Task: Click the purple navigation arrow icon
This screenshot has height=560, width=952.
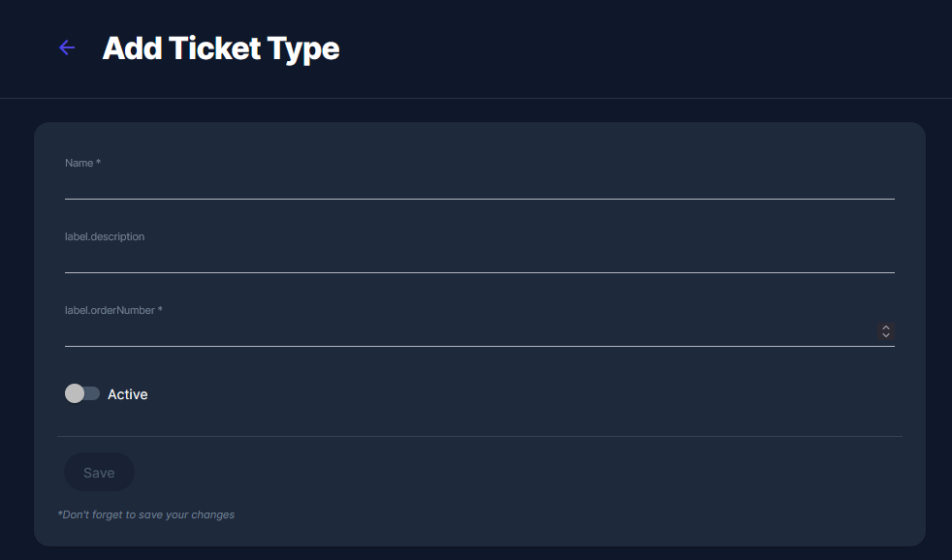Action: [66, 47]
